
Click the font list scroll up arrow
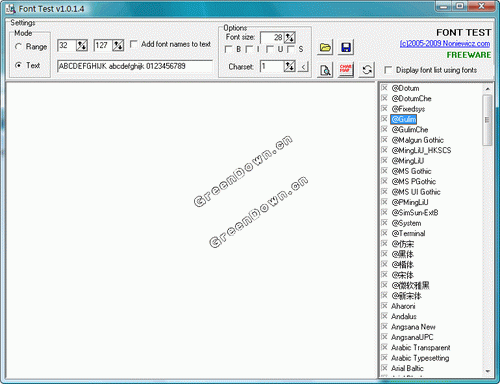coord(488,89)
